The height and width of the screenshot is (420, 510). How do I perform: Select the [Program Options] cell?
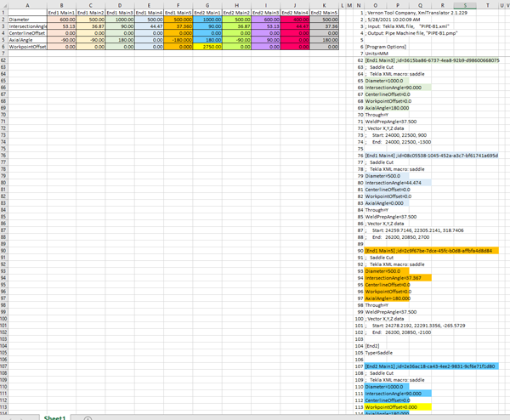click(387, 48)
